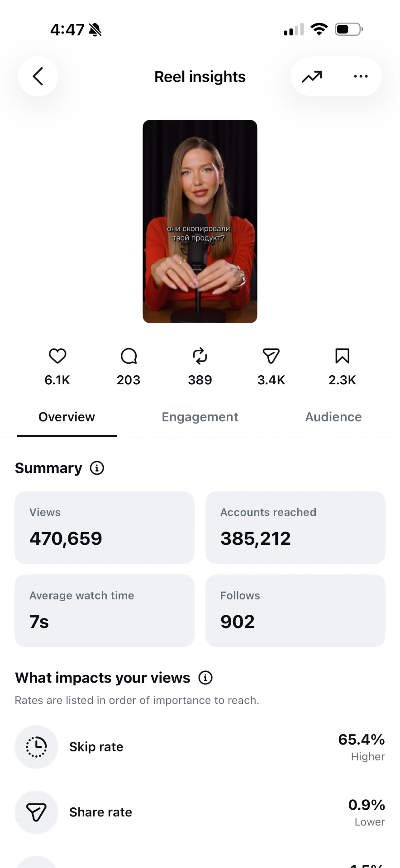Tap the Skip rate clock icon
The image size is (400, 868).
click(36, 747)
